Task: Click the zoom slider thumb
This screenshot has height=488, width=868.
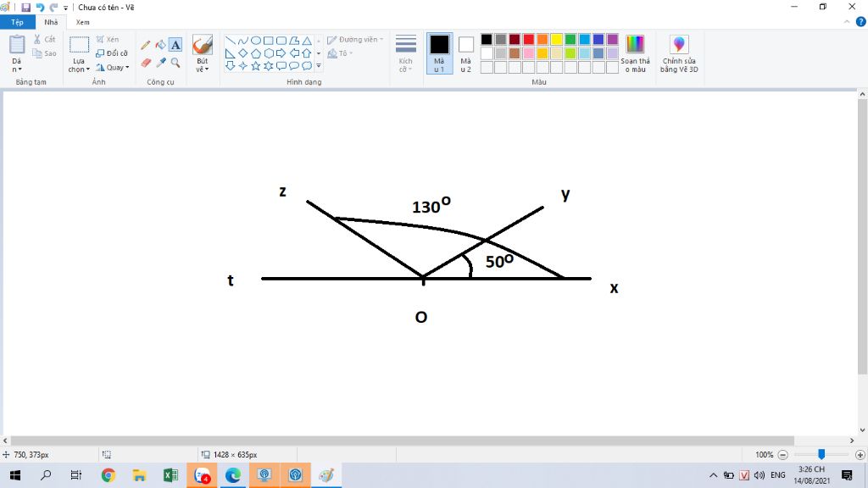Action: tap(821, 454)
